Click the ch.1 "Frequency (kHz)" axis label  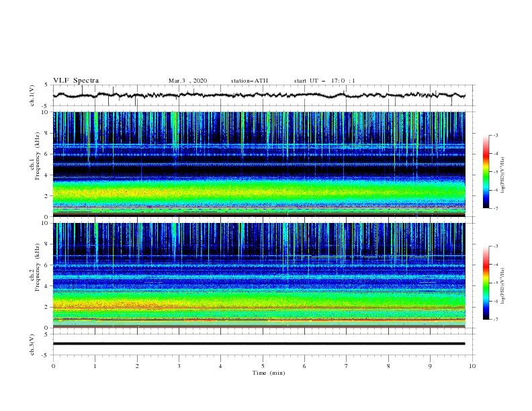(38, 156)
